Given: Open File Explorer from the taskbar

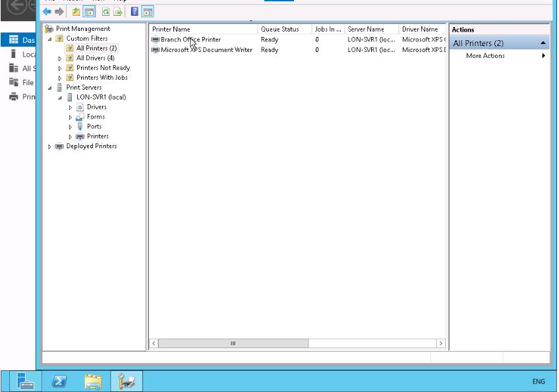Looking at the screenshot, I should 93,381.
